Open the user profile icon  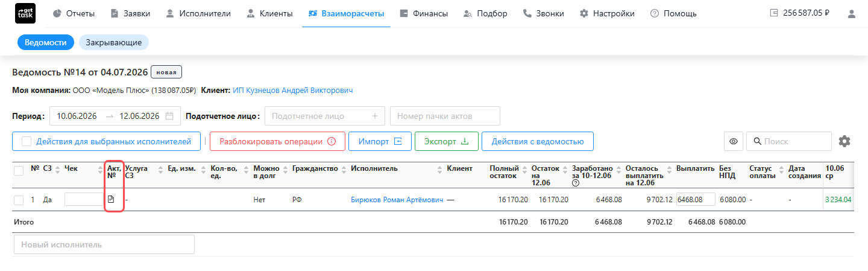[852, 13]
